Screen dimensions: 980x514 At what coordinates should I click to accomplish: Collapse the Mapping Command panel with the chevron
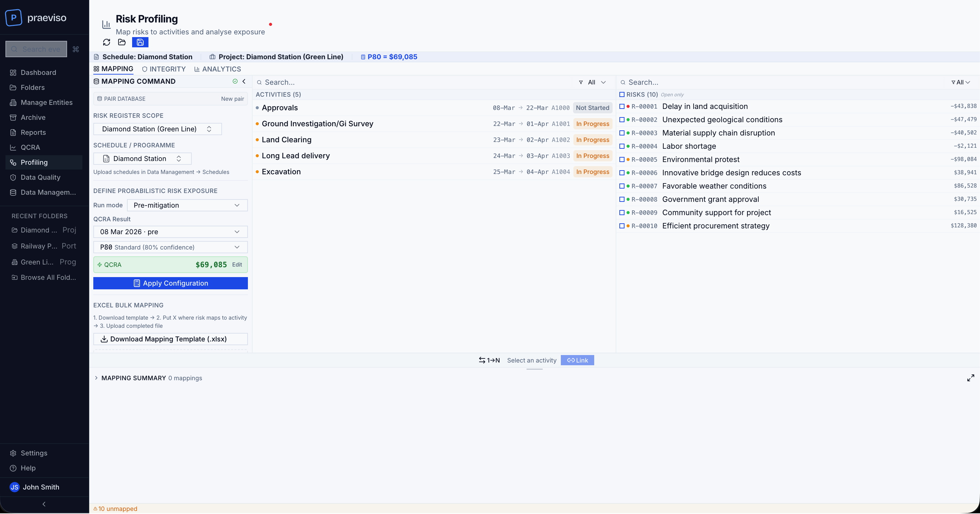(x=244, y=81)
